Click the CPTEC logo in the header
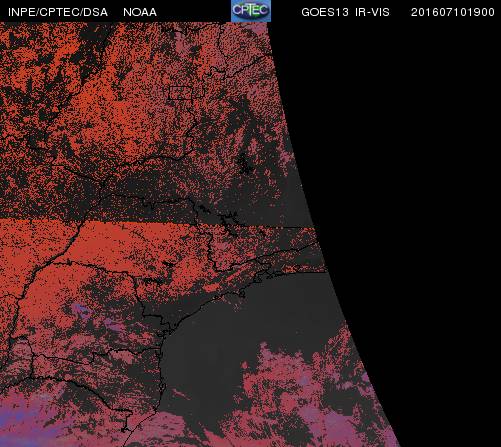This screenshot has height=447, width=501. pyautogui.click(x=251, y=11)
